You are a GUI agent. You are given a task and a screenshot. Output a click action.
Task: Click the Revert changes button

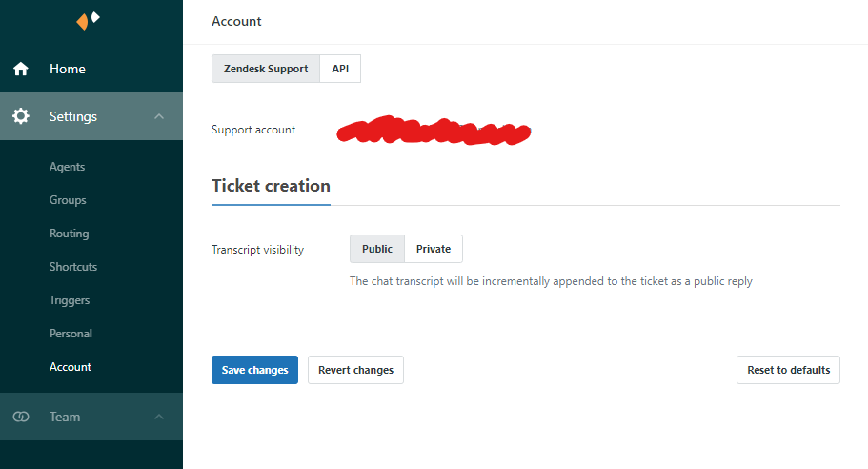tap(355, 370)
